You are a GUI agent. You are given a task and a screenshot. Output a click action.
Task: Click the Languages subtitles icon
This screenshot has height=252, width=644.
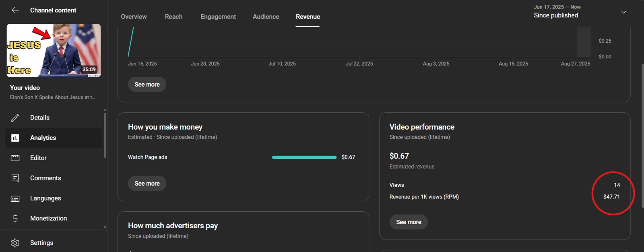coord(15,198)
